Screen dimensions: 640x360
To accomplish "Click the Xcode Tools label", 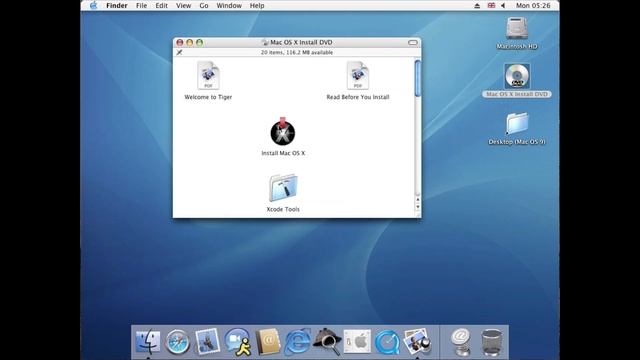I will coord(283,209).
